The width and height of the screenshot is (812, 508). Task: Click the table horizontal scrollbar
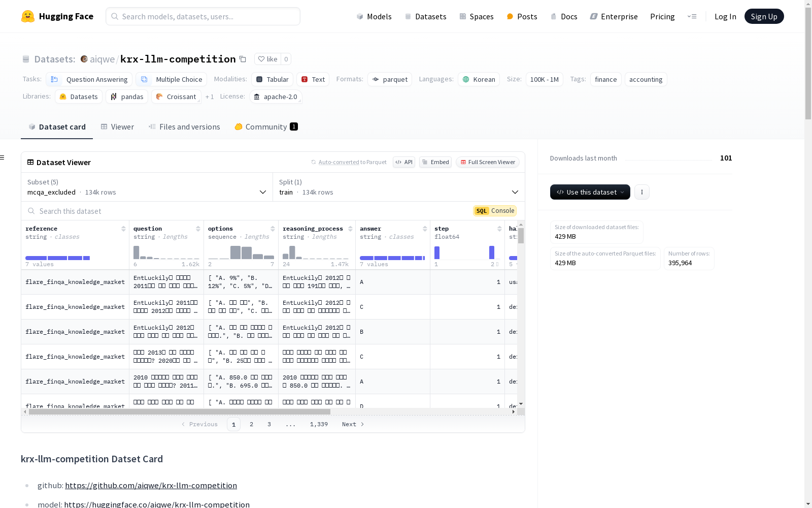(x=179, y=411)
